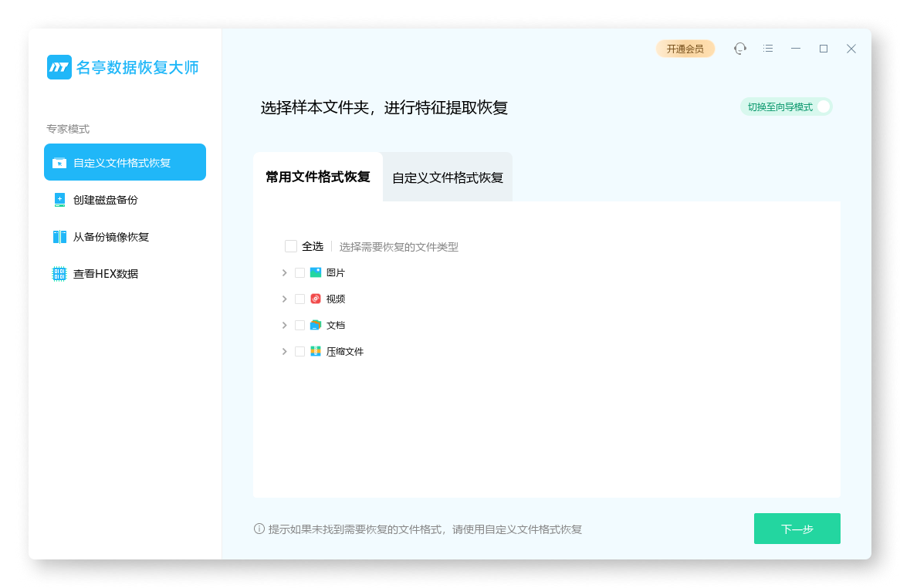Screen dimensions: 900x588
Task: Click the 下一步 button
Action: point(797,529)
